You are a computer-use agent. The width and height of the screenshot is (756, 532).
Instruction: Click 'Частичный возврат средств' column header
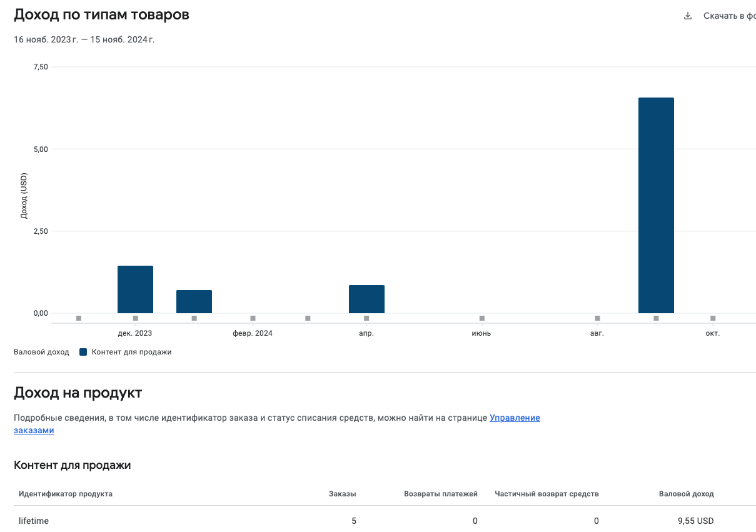[547, 494]
